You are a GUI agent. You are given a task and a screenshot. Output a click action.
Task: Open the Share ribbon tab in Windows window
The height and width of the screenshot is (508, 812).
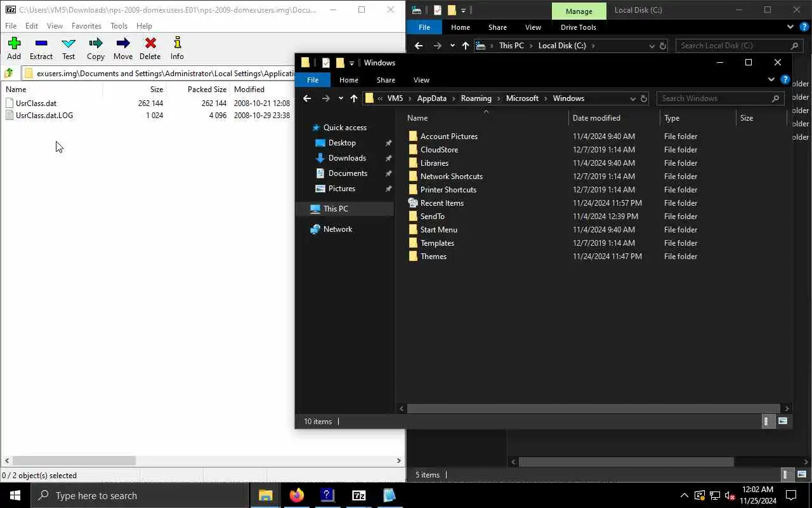pos(386,80)
